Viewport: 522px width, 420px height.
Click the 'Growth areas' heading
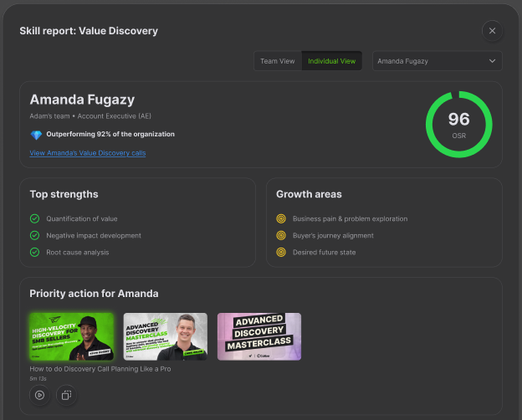pyautogui.click(x=309, y=194)
